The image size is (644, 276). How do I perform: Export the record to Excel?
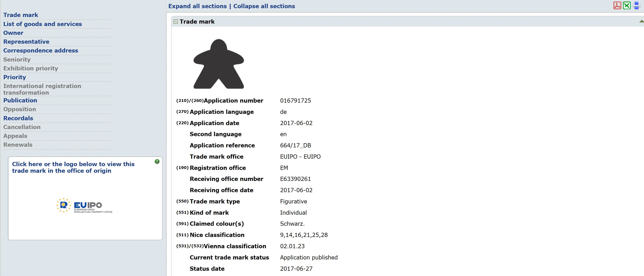[627, 6]
